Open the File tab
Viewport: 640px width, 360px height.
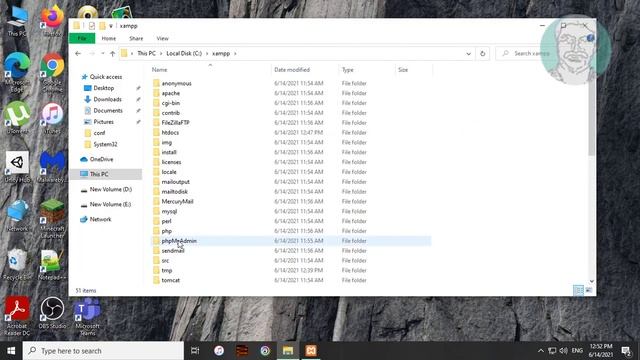tap(82, 38)
